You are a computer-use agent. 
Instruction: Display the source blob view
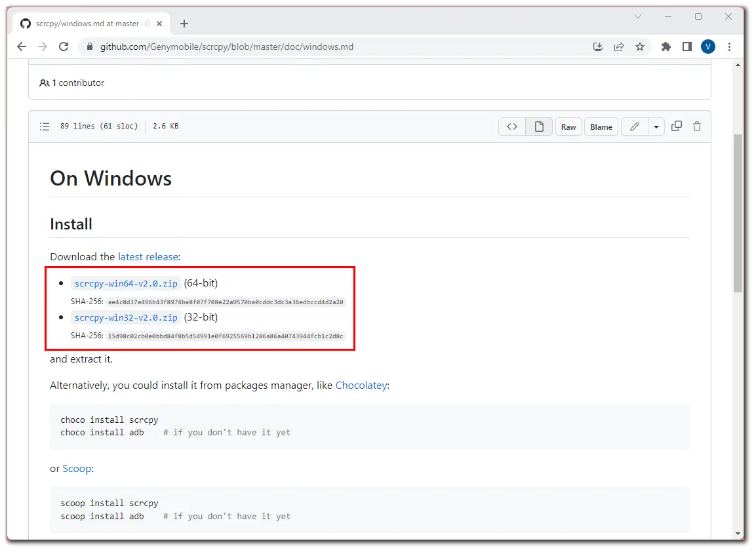tap(512, 127)
